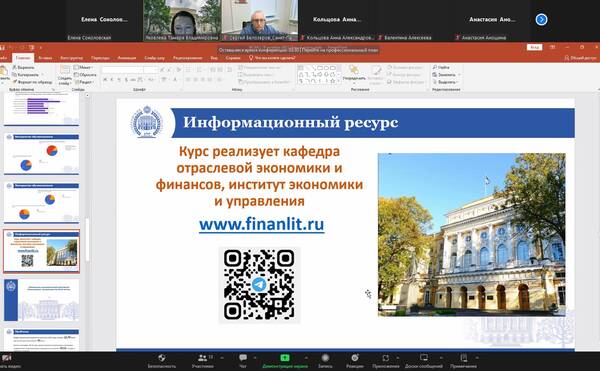
Task: Open Zoom Participants (Участники) panel
Action: [x=202, y=361]
